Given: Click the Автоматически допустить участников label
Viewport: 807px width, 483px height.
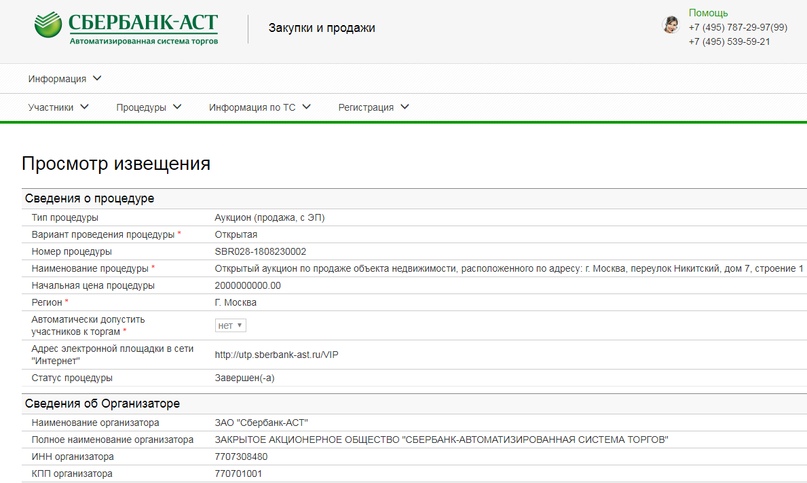Looking at the screenshot, I should tap(88, 325).
